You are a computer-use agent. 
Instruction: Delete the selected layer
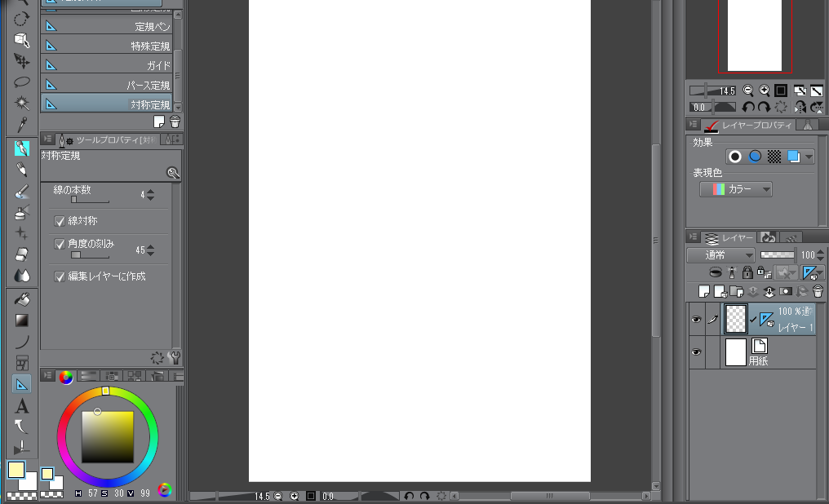(x=818, y=291)
